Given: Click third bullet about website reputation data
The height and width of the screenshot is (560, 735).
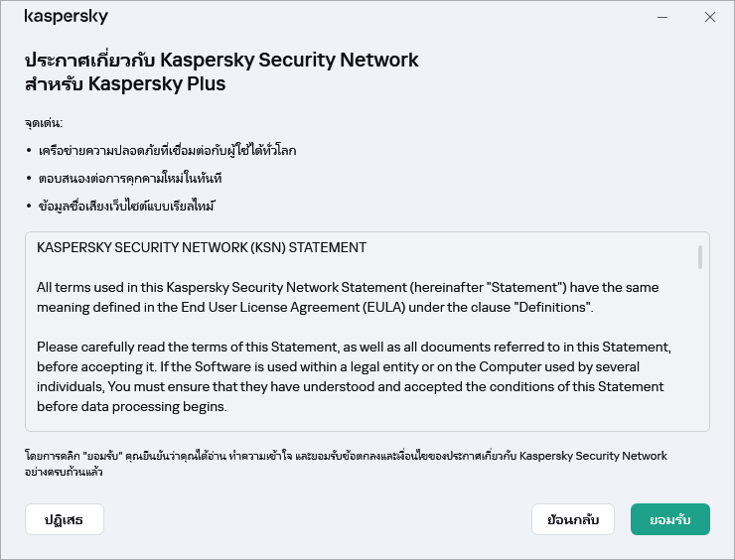Looking at the screenshot, I should coord(125,207).
